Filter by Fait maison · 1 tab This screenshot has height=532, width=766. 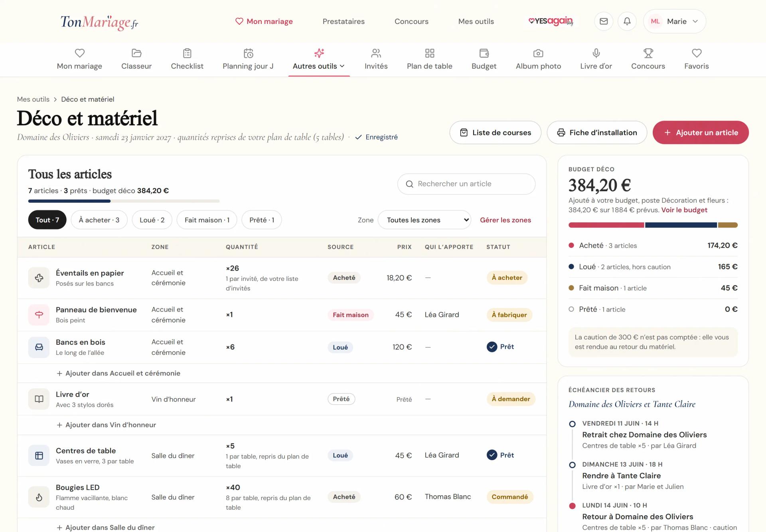pyautogui.click(x=207, y=220)
